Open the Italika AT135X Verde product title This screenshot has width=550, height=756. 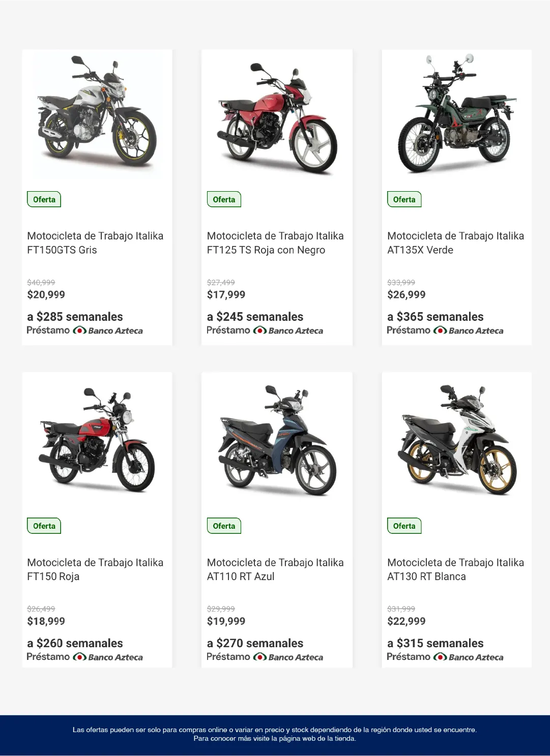(455, 243)
